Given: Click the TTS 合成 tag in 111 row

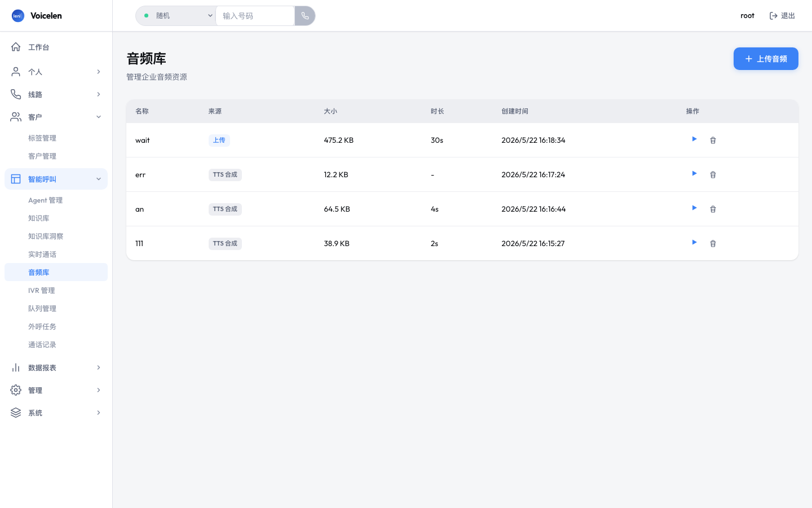Looking at the screenshot, I should pos(225,243).
